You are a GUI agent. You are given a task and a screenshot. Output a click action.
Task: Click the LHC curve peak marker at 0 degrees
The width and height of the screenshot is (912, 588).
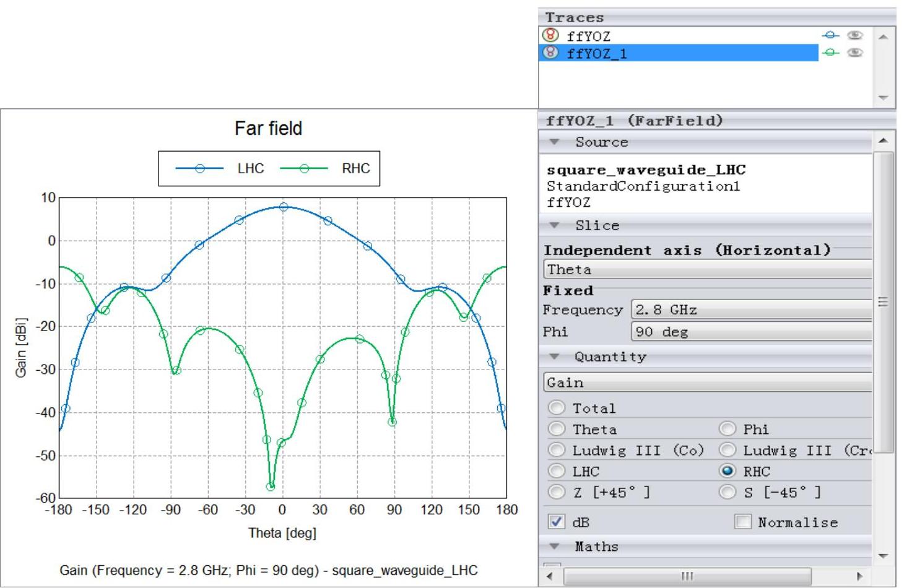tap(284, 207)
